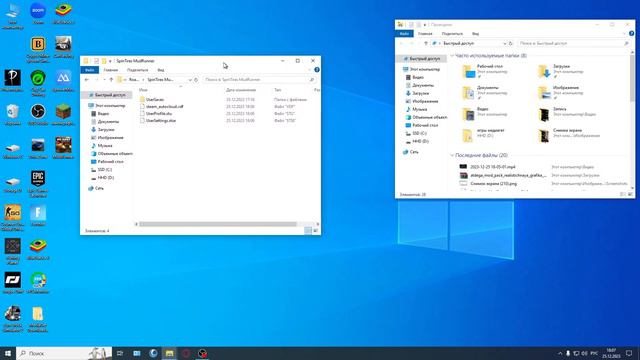Image resolution: width=640 pixels, height=360 pixels.
Task: Open the Counter-Strike GO desktop shortcut
Action: (13, 218)
